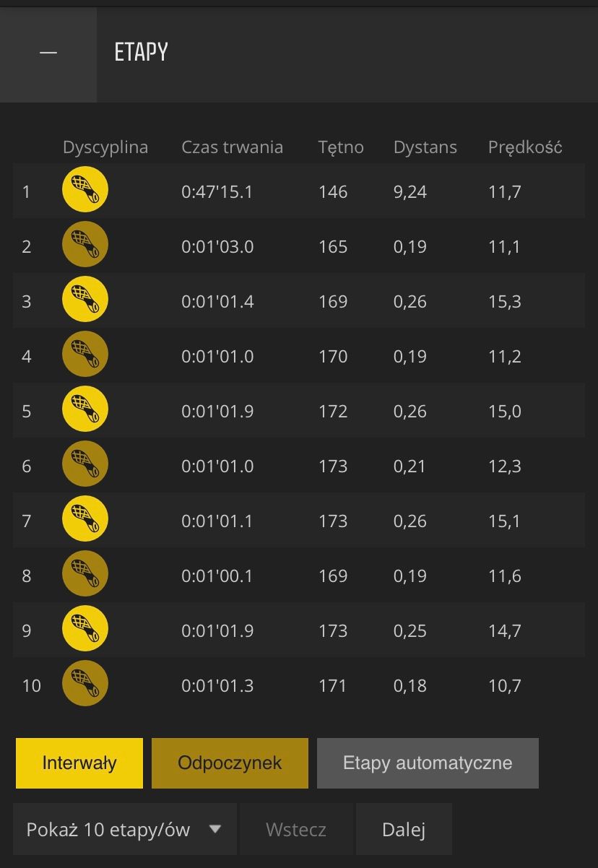The width and height of the screenshot is (598, 868).
Task: Go to next page with Dalej
Action: (x=404, y=829)
